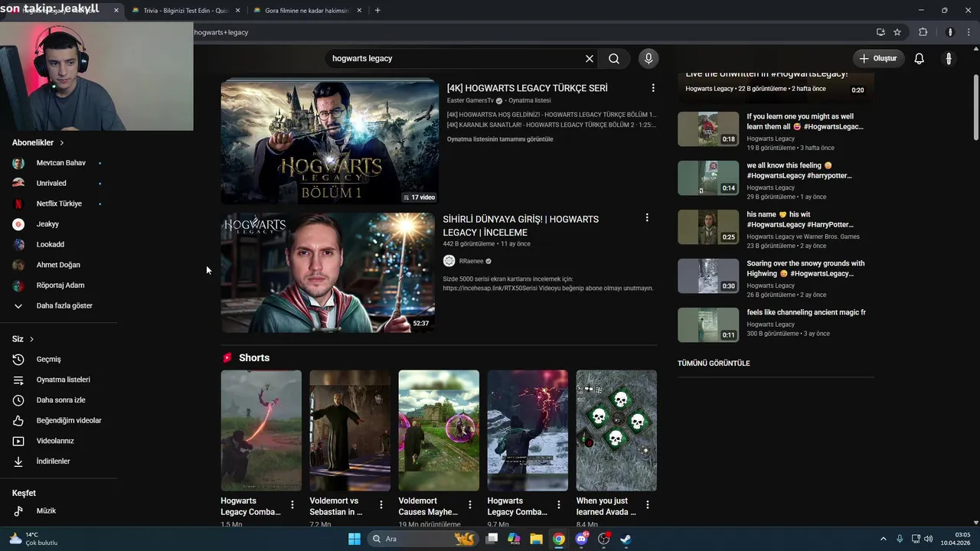Play the skull icons Avada short thumbnail
The height and width of the screenshot is (551, 980).
(616, 430)
